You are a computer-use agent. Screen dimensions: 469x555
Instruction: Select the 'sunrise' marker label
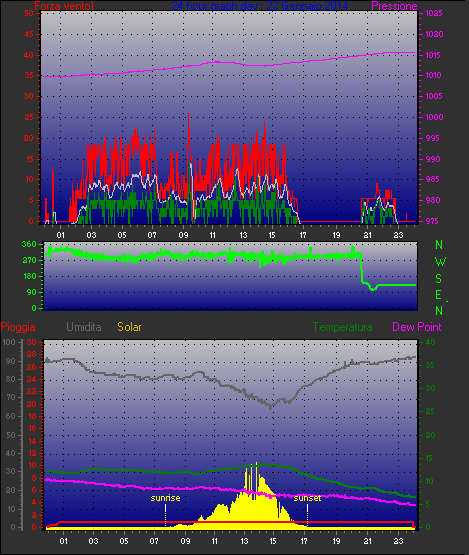pos(165,498)
